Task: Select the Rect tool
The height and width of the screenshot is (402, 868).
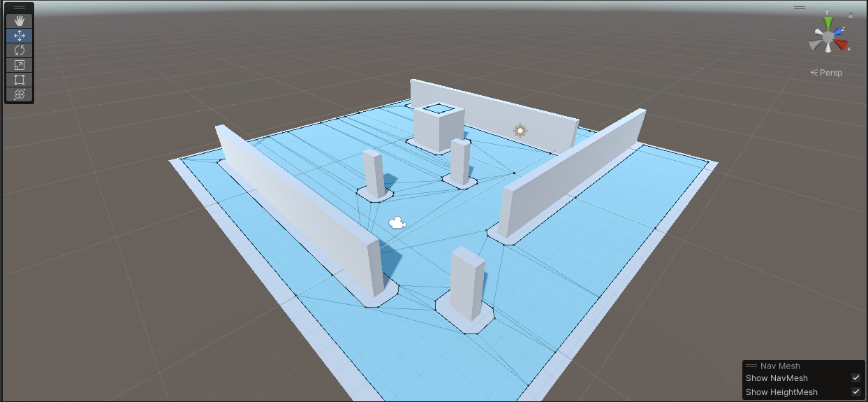Action: [x=20, y=79]
